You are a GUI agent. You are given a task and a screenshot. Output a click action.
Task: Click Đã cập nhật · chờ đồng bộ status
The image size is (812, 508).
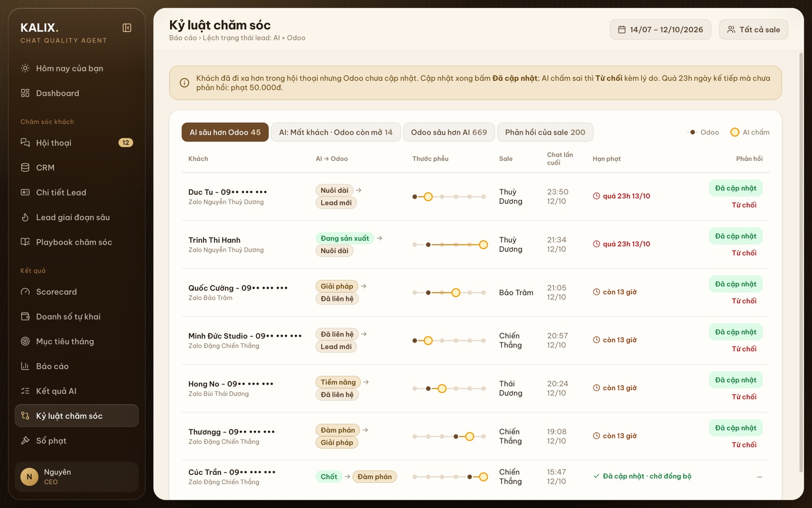642,476
